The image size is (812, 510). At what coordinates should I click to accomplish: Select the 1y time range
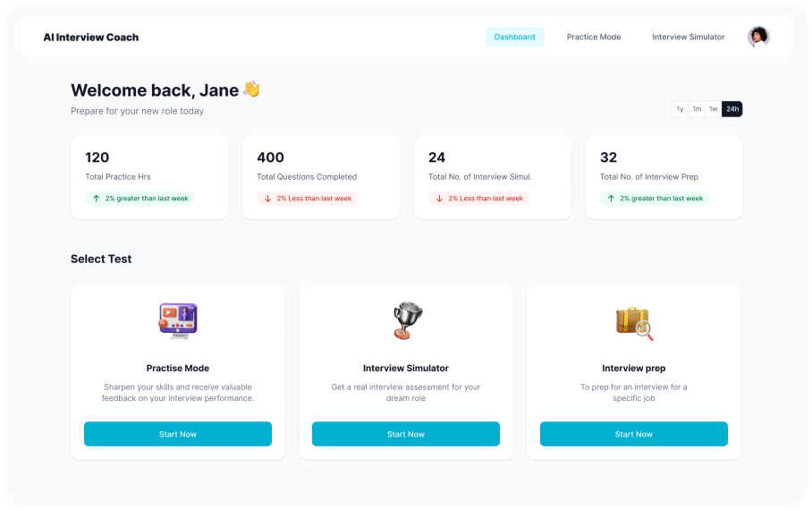[x=680, y=109]
